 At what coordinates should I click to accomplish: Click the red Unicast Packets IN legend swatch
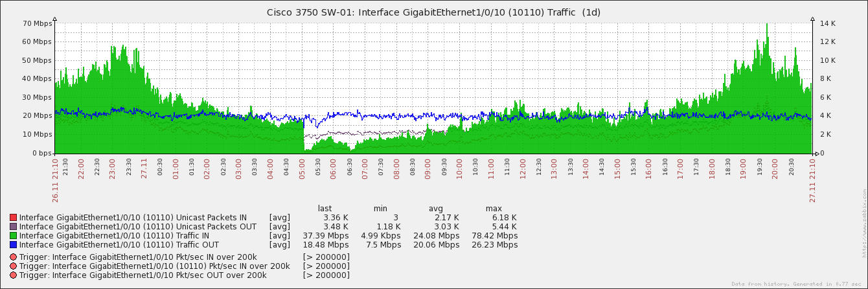[13, 218]
